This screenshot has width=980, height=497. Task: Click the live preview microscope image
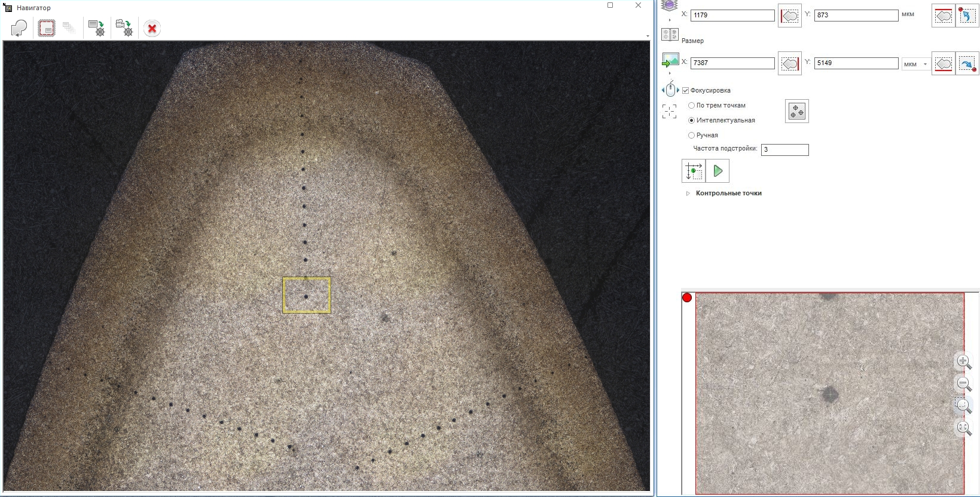coord(830,393)
